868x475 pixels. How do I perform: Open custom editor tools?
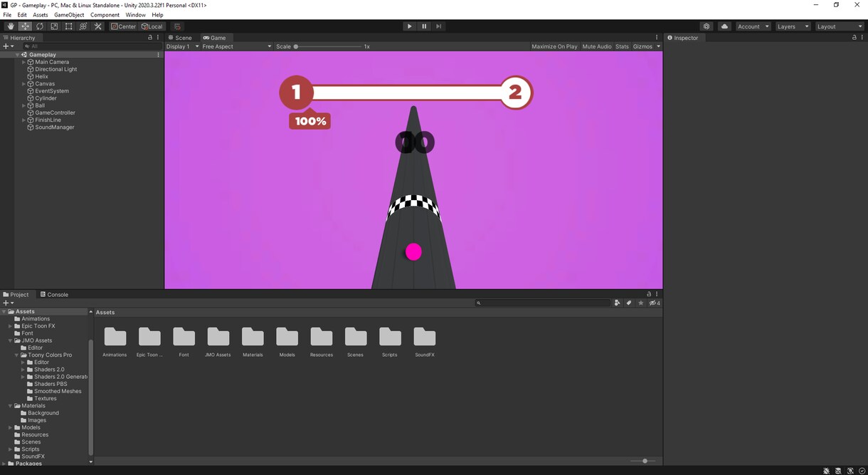pos(98,26)
